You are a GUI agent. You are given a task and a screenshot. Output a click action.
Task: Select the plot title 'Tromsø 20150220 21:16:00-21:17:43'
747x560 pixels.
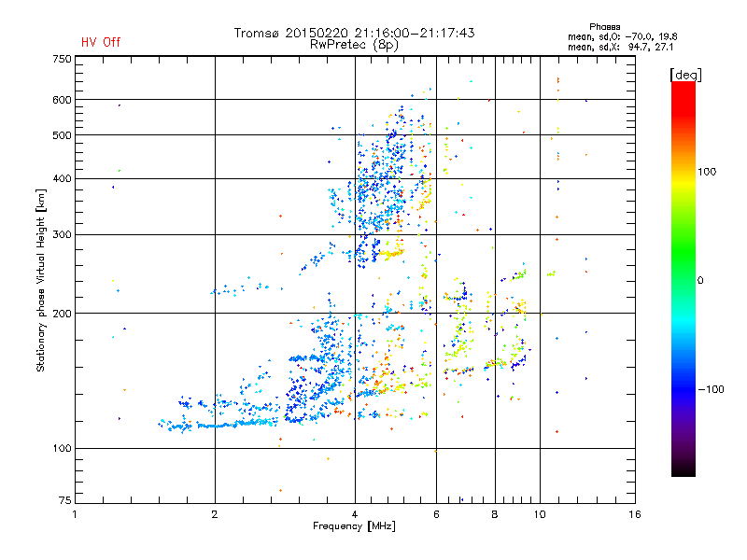354,33
